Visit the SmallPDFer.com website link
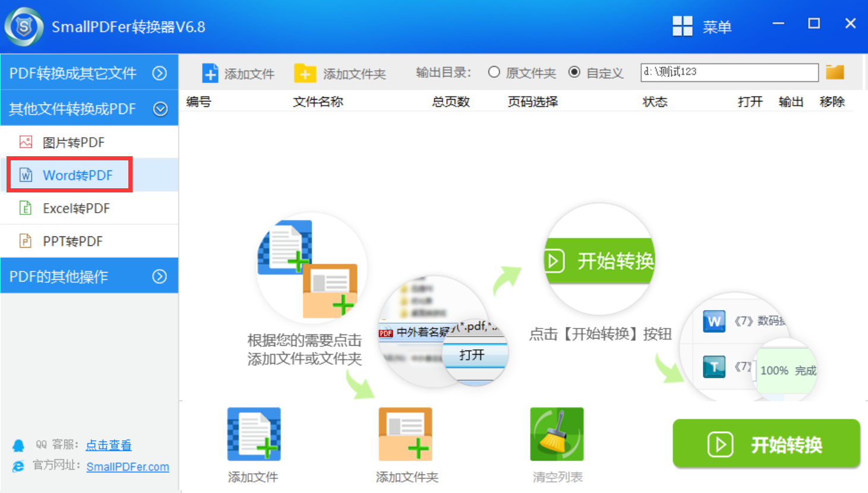The image size is (868, 493). (x=128, y=467)
